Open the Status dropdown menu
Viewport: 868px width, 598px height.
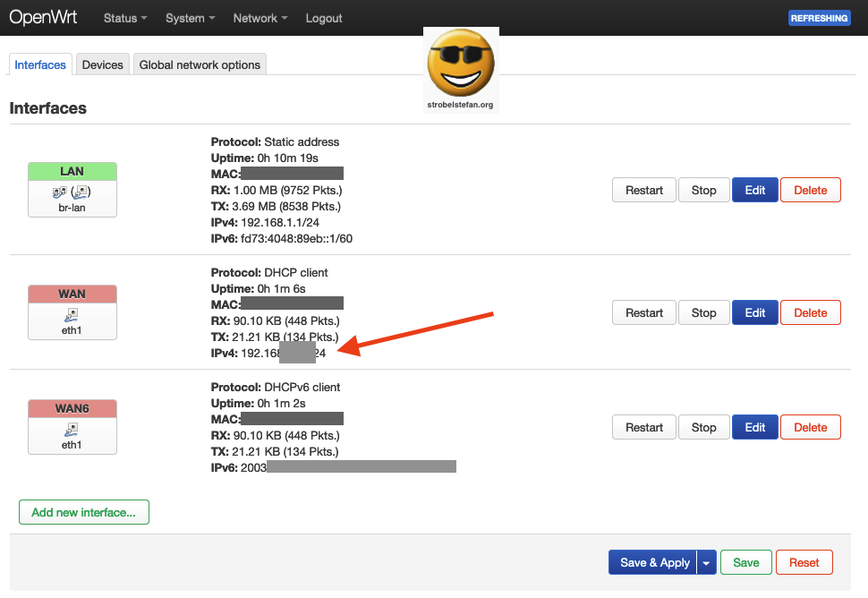point(124,18)
